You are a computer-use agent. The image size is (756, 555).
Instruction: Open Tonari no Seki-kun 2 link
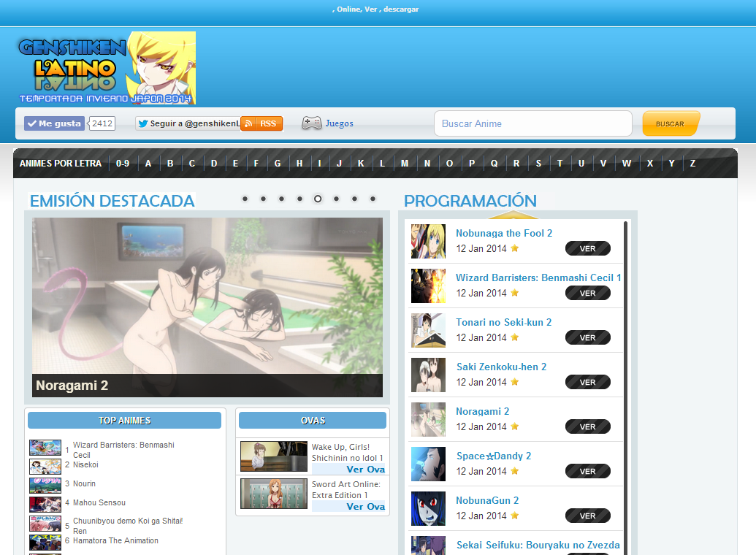point(504,323)
